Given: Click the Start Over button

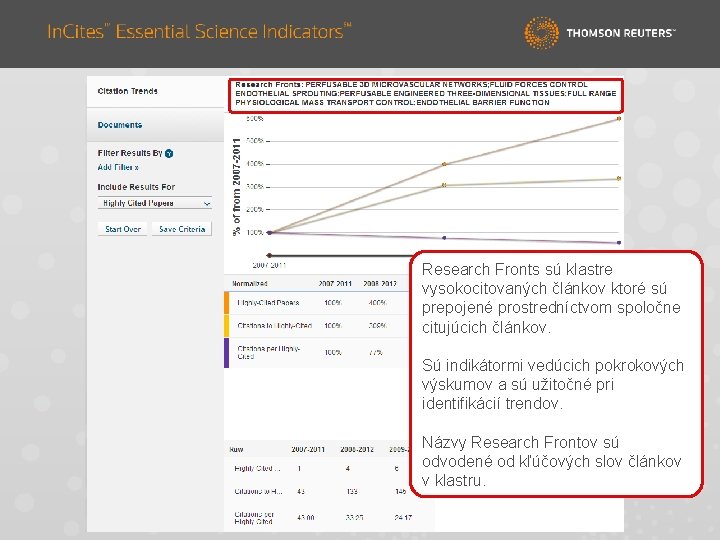Looking at the screenshot, I should click(x=123, y=229).
